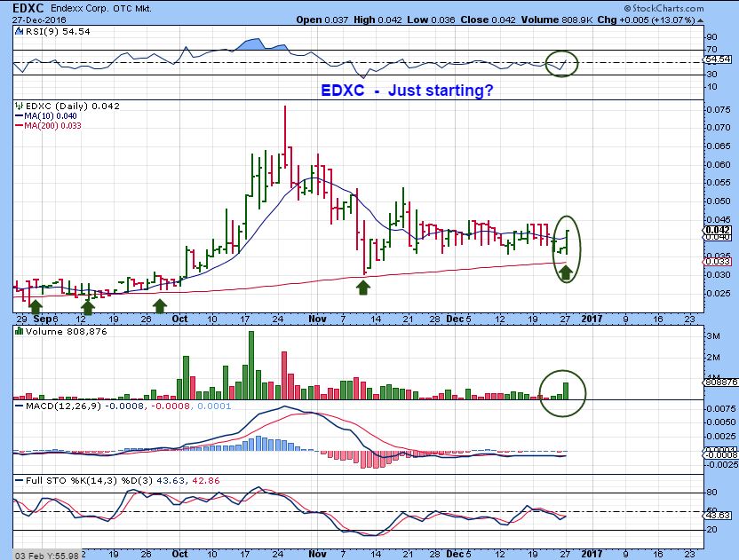Click the 0.042 current price tag on axis
This screenshot has width=739, height=560.
coord(719,230)
